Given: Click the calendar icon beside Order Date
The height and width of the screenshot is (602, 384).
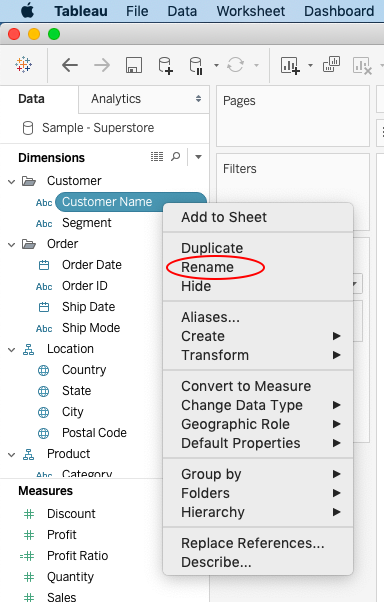Looking at the screenshot, I should (x=44, y=265).
